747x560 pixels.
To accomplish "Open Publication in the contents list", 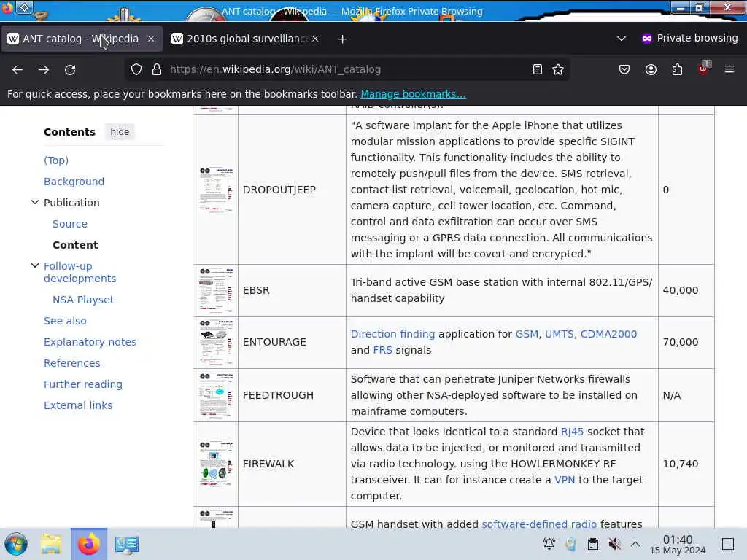I will pyautogui.click(x=71, y=203).
